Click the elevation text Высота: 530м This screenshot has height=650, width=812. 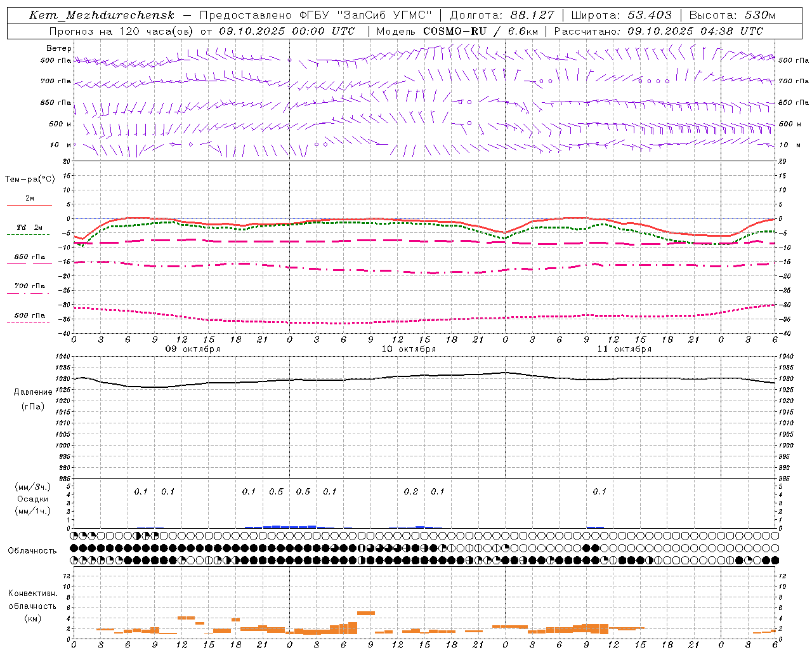tap(732, 15)
